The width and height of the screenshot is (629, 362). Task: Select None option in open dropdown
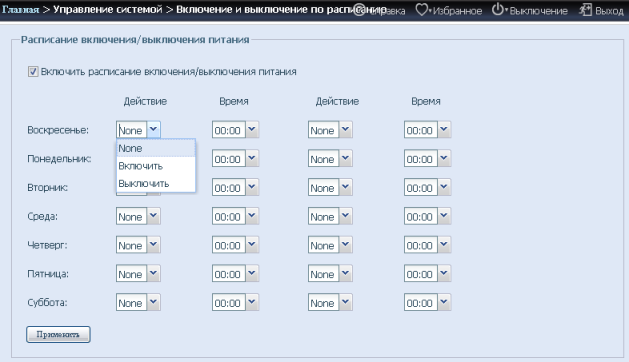point(156,148)
